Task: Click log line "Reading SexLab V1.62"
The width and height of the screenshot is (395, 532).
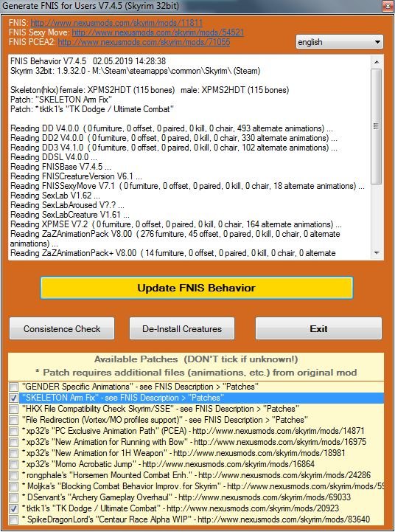Action: [x=55, y=196]
